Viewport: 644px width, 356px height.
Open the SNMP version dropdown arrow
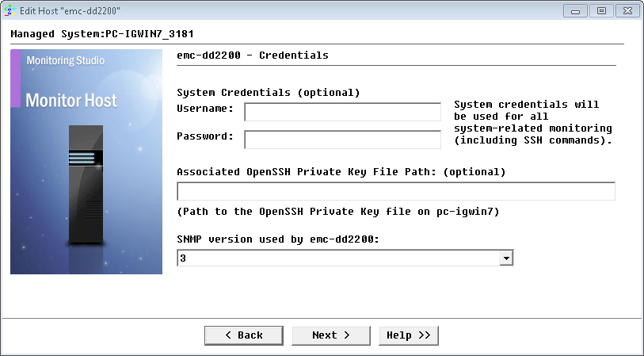[506, 258]
